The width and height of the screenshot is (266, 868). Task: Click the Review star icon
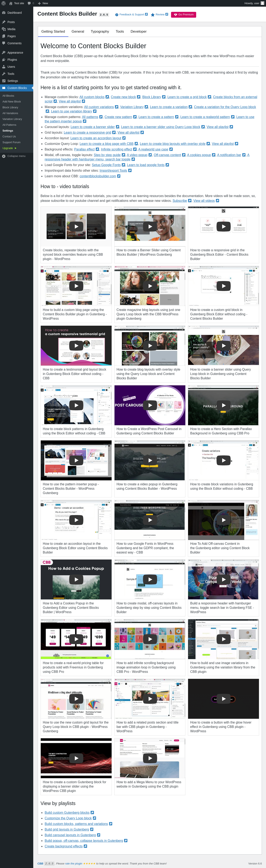point(153,15)
